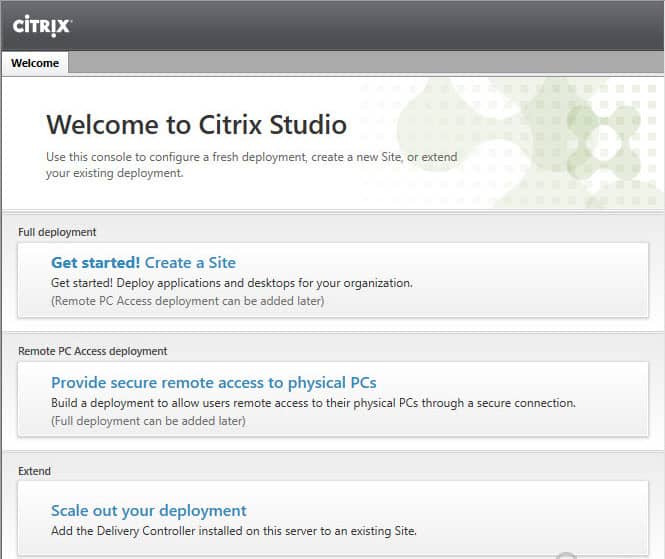Open 'Get started! Create a Site' link
665x559 pixels.
coord(143,263)
